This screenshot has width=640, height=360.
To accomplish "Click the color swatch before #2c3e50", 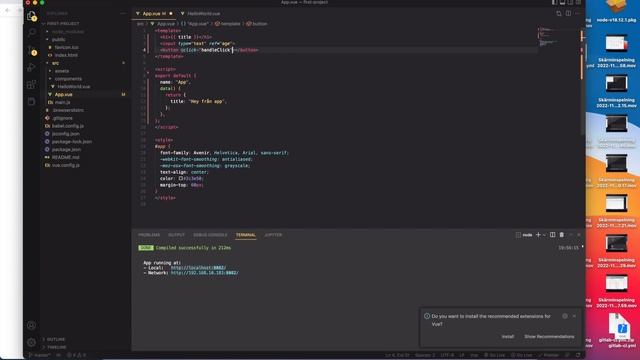I will 180,178.
